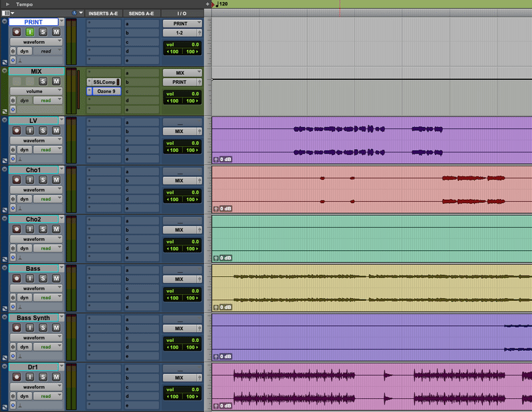Viewport: 532px width, 412px height.
Task: Arm record on the Bass track
Action: [17, 278]
